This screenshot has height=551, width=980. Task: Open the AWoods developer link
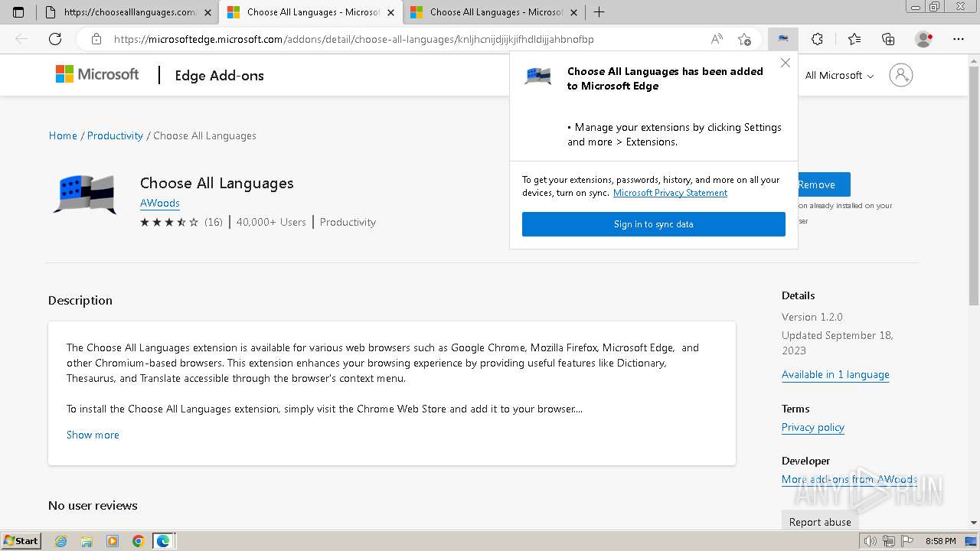click(x=160, y=203)
